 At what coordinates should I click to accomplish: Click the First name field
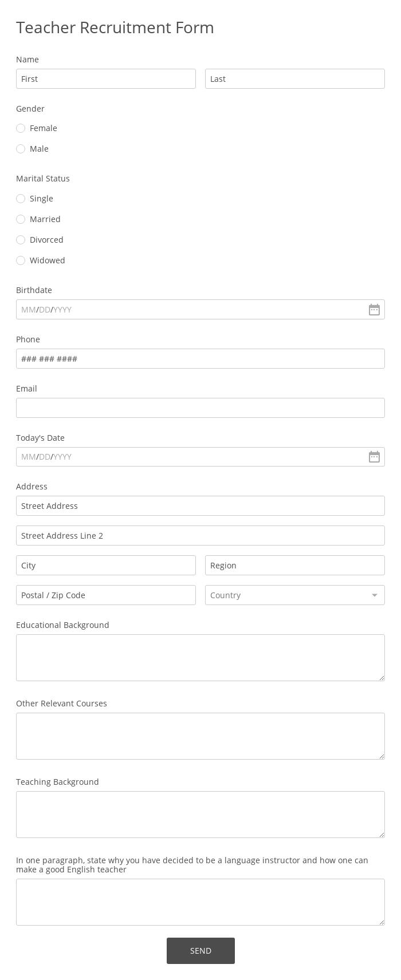(x=106, y=79)
